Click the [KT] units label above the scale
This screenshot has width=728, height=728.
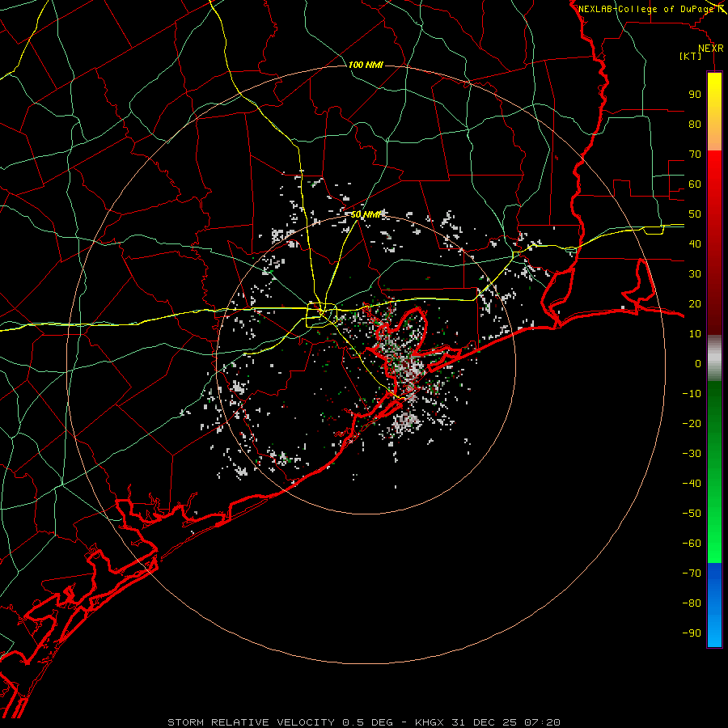click(x=691, y=56)
